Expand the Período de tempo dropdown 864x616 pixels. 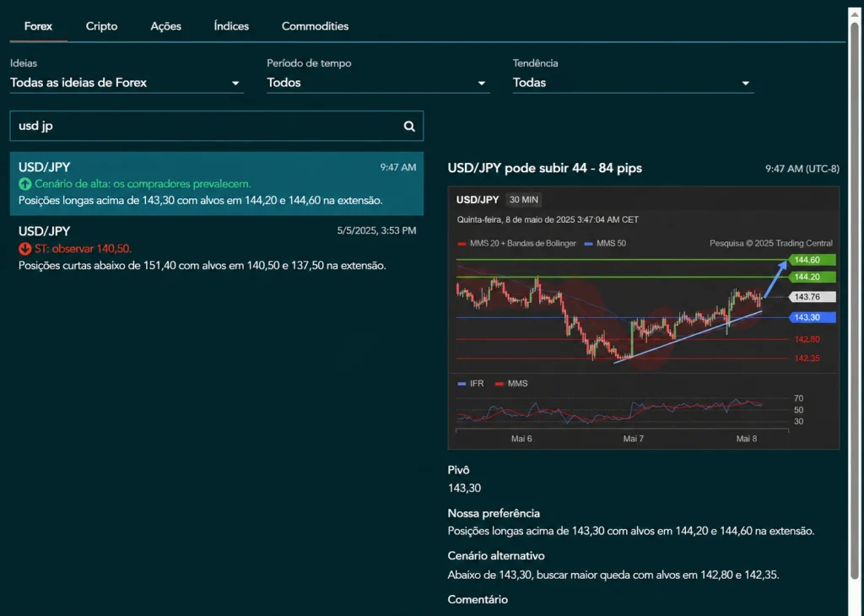(378, 83)
